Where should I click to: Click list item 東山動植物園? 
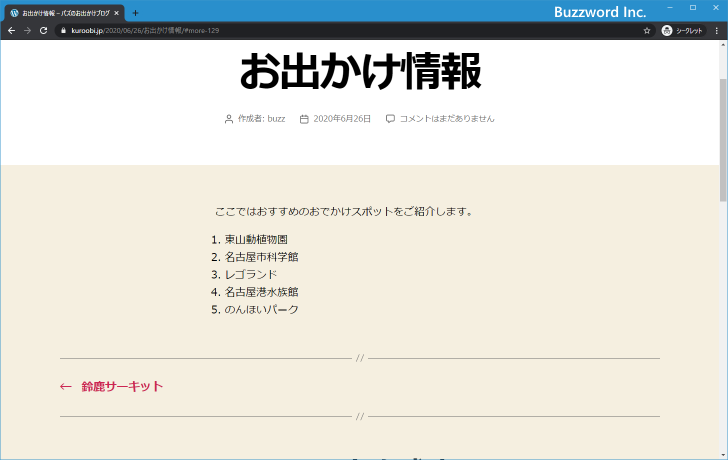click(256, 240)
